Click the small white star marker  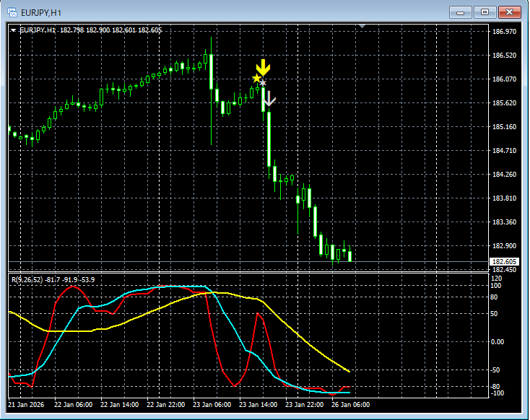263,84
